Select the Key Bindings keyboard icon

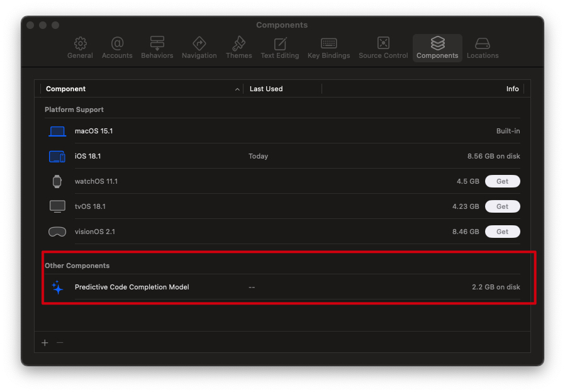coord(328,43)
